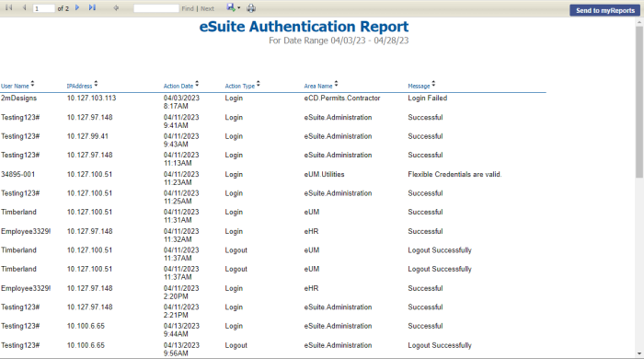Click the Message header label
Image resolution: width=644 pixels, height=359 pixels.
coord(419,87)
